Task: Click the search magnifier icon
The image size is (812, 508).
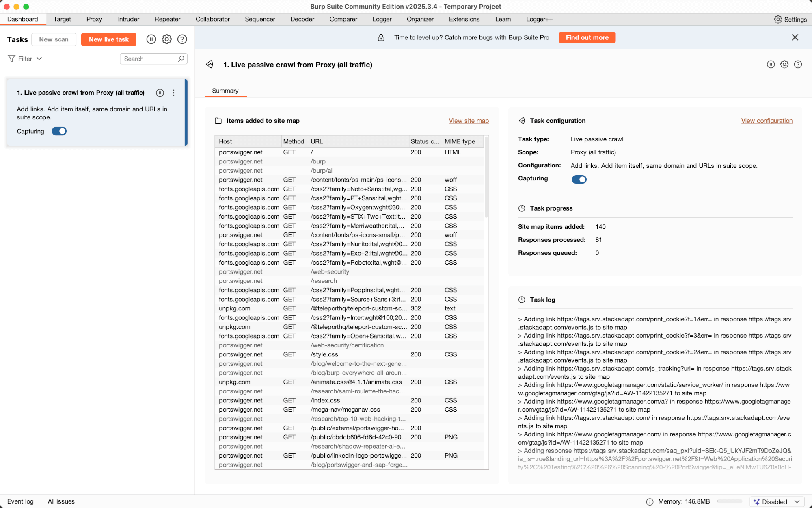Action: (181, 59)
